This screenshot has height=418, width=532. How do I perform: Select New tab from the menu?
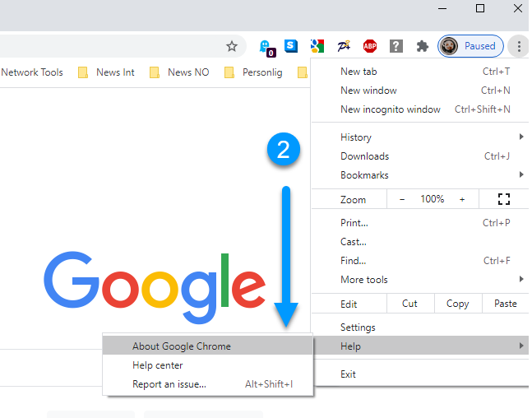420,72
